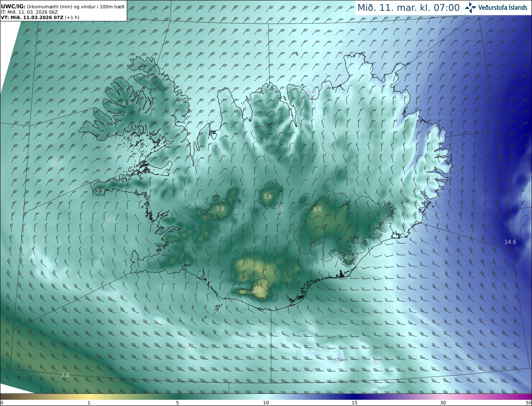
Task: Click the 3.6 value on Hofsjökull glacier
Action: [268, 197]
